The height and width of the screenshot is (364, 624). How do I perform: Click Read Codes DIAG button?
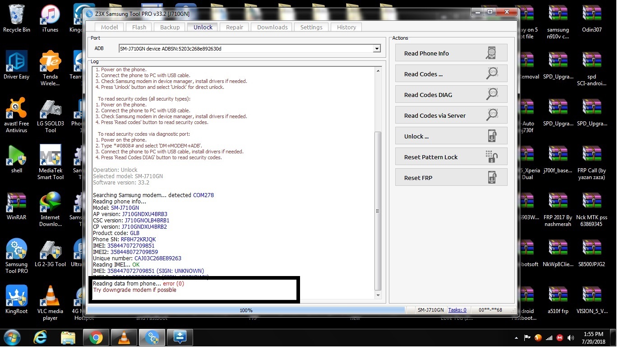tap(451, 95)
